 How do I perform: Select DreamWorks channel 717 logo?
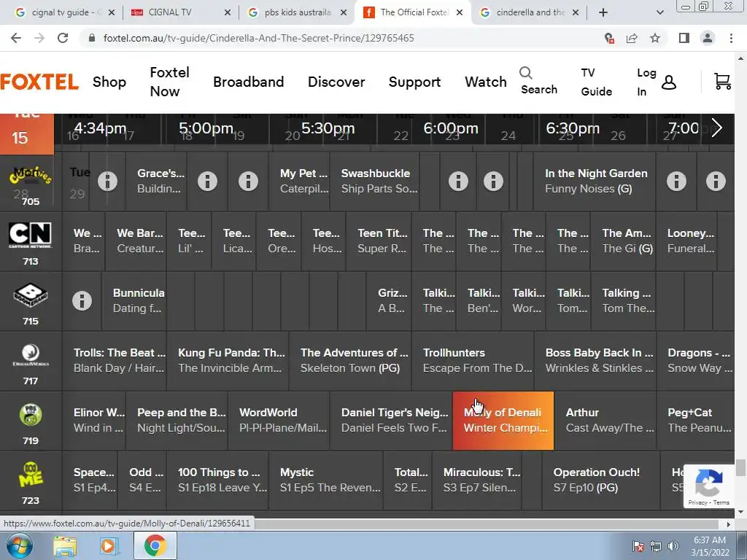tap(31, 355)
